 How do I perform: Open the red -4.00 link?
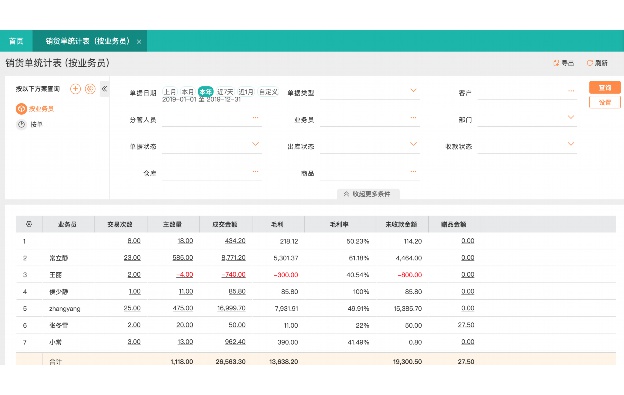point(185,274)
